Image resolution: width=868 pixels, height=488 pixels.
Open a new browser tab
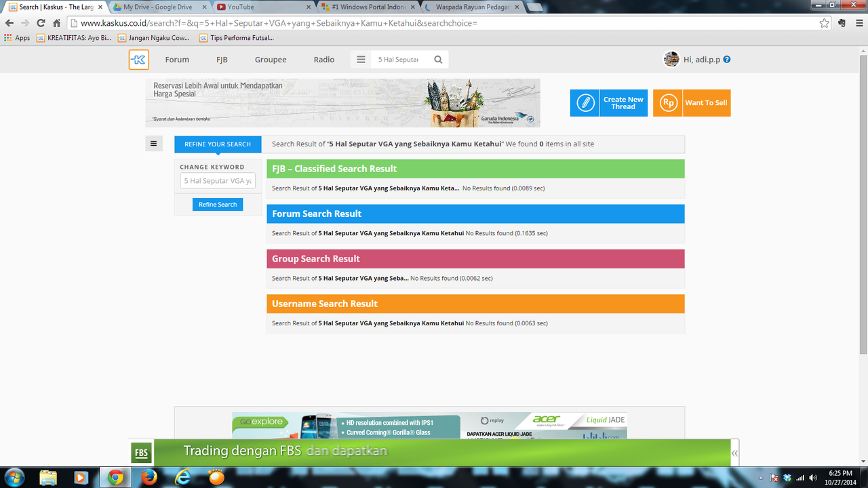535,7
